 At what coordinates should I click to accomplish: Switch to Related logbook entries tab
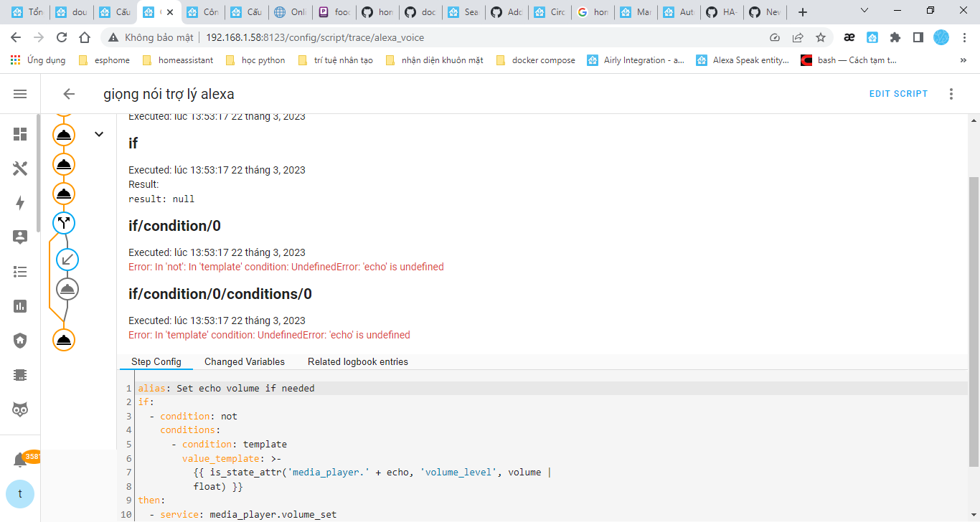click(358, 362)
